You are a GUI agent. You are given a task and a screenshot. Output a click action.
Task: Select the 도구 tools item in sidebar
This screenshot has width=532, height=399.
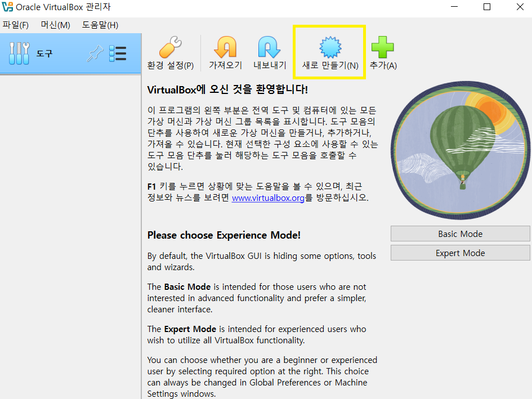click(70, 53)
